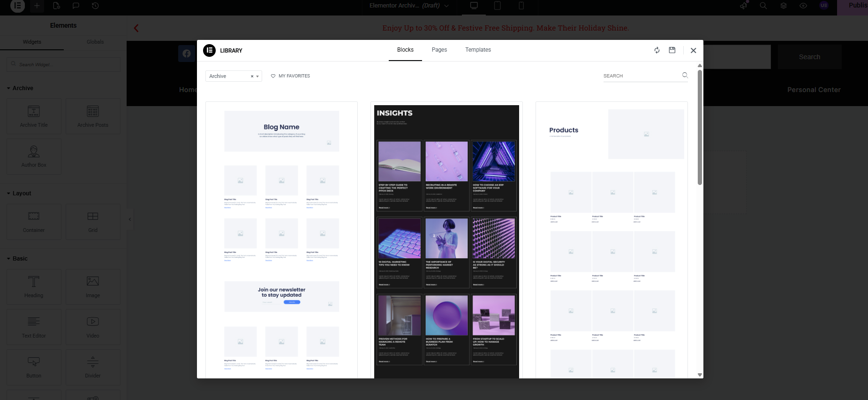Open the Globals tab
Screen dimensions: 868x400
tap(95, 42)
